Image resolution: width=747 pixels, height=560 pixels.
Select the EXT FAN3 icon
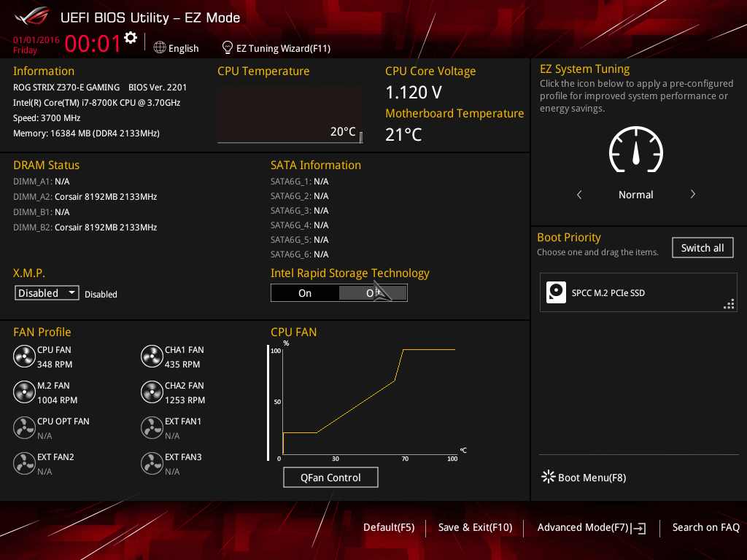152,463
